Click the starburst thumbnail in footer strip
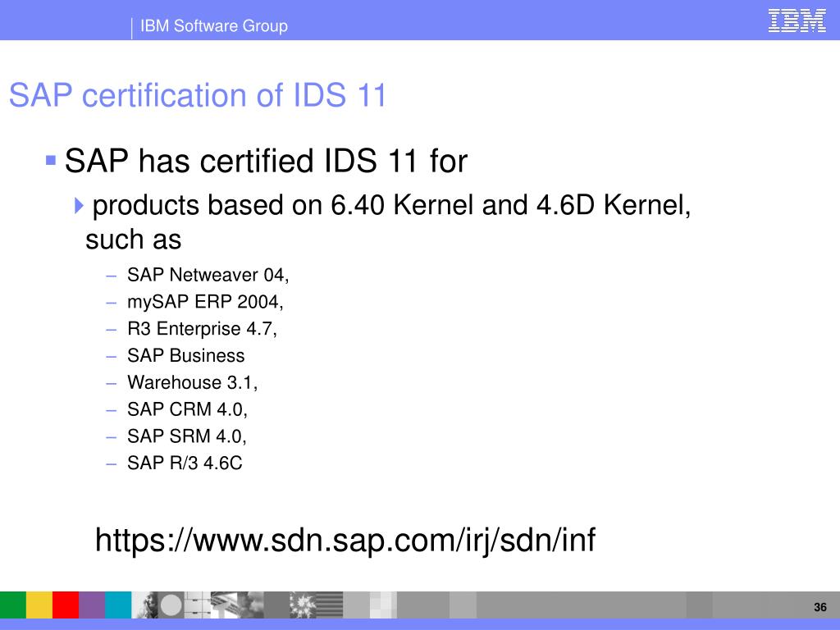840x630 pixels. tap(303, 605)
